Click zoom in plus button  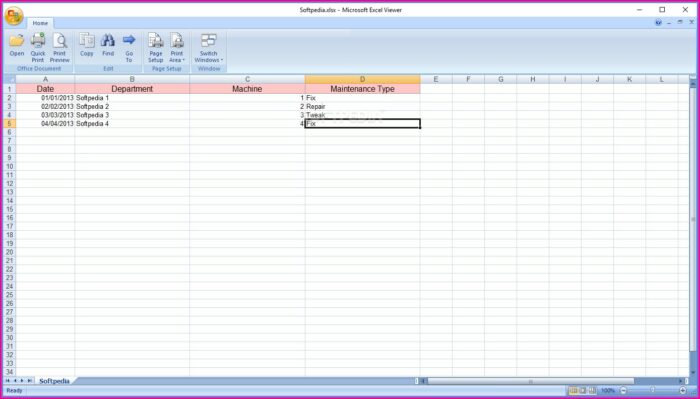pos(683,391)
